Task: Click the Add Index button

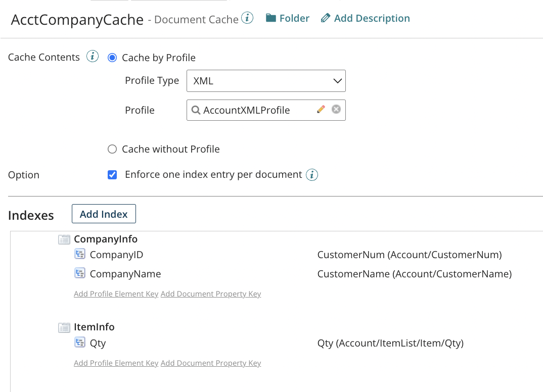Action: [x=103, y=214]
